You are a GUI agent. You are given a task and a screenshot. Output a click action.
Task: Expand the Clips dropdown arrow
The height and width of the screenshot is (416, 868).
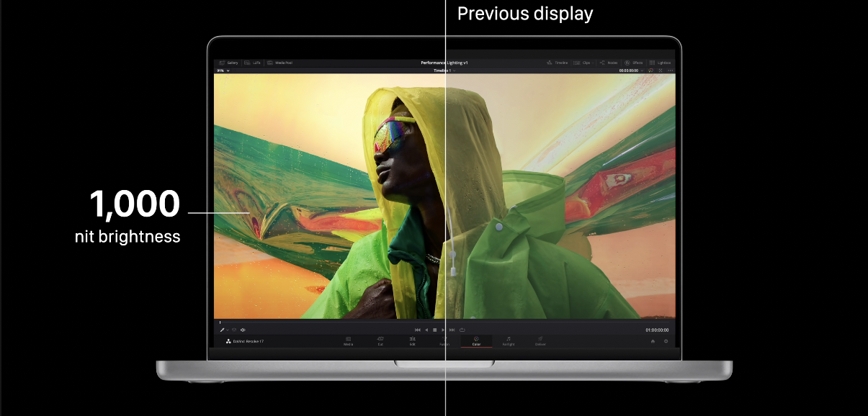pyautogui.click(x=592, y=63)
